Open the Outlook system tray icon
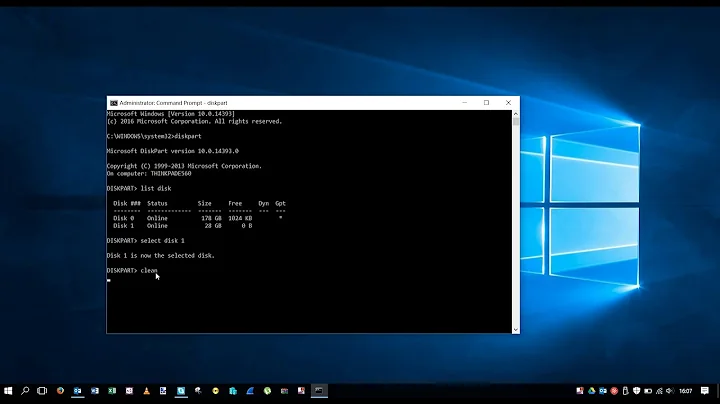The width and height of the screenshot is (720, 404). click(602, 391)
